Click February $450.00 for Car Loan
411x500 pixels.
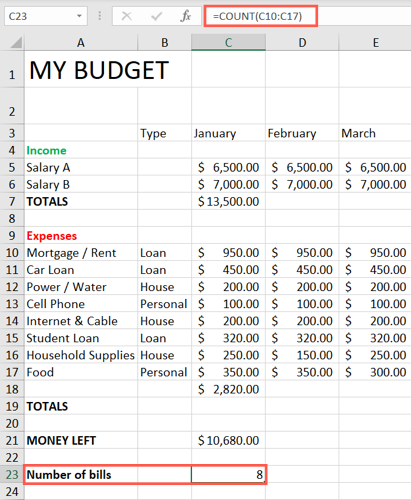tap(302, 270)
